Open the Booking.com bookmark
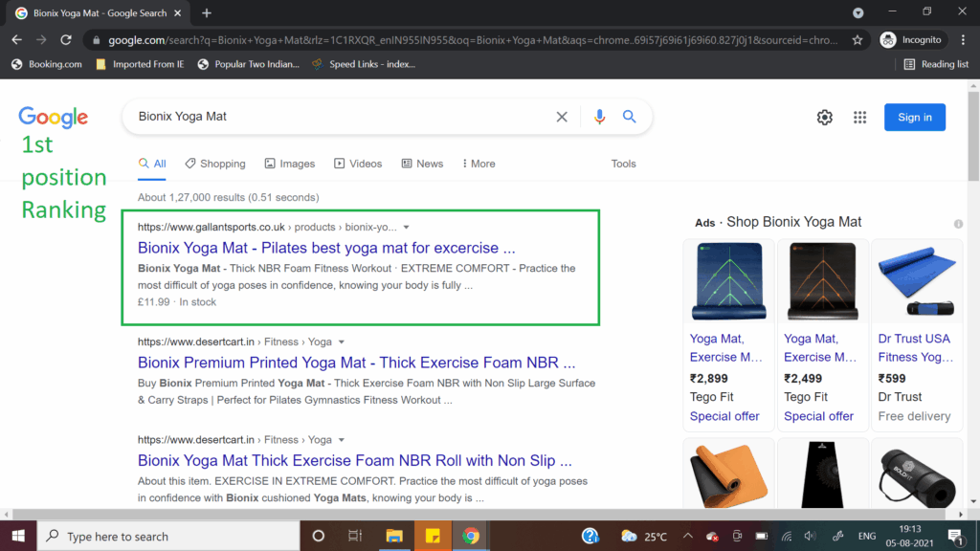The image size is (980, 551). click(x=47, y=64)
